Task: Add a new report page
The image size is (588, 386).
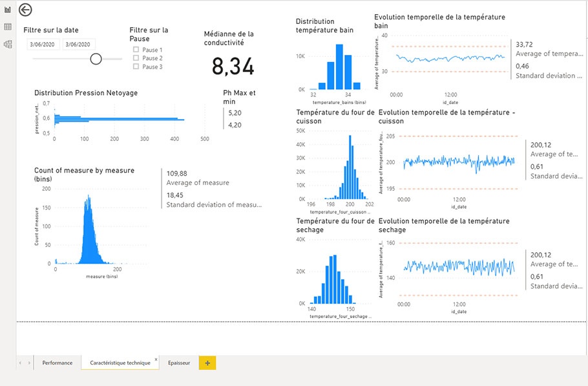Action: [207, 363]
